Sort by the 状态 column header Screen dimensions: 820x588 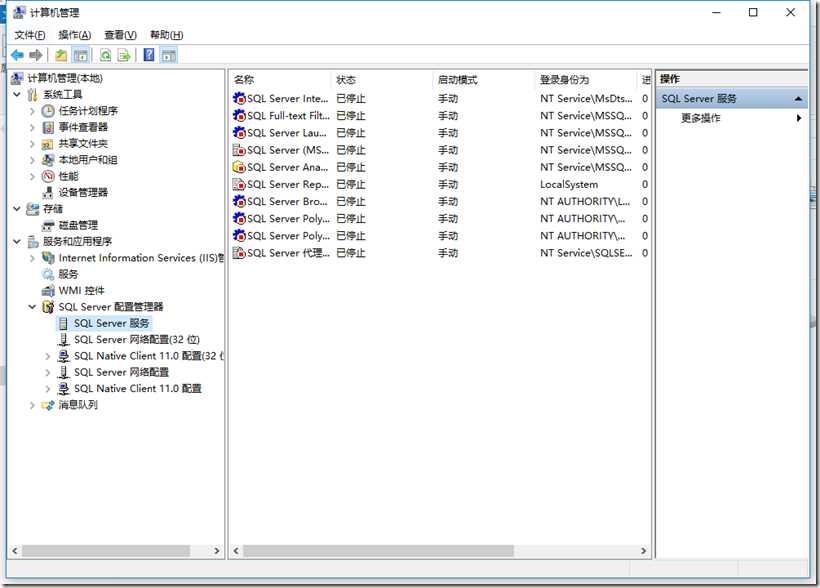click(383, 80)
